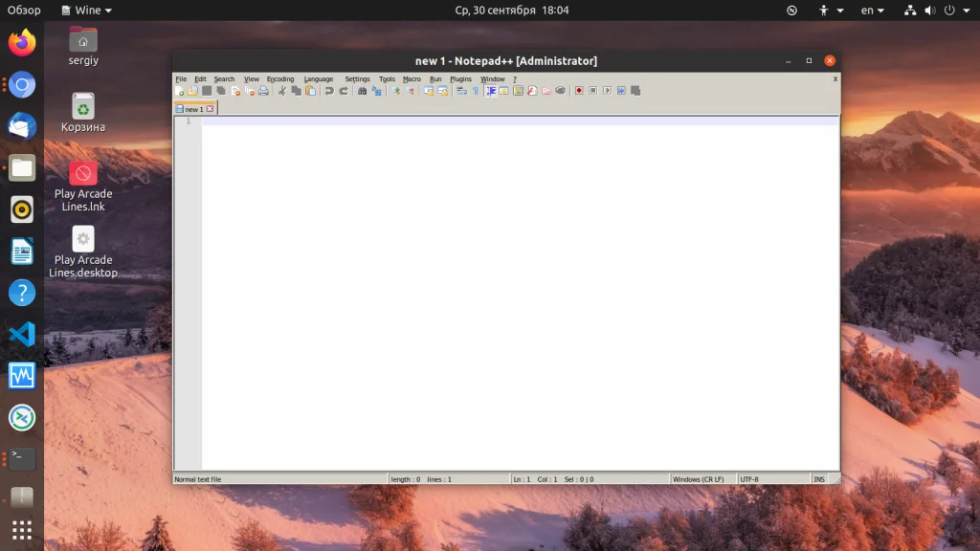Screen dimensions: 980x551
Task: Open Find with the binoculars icon
Action: [362, 91]
